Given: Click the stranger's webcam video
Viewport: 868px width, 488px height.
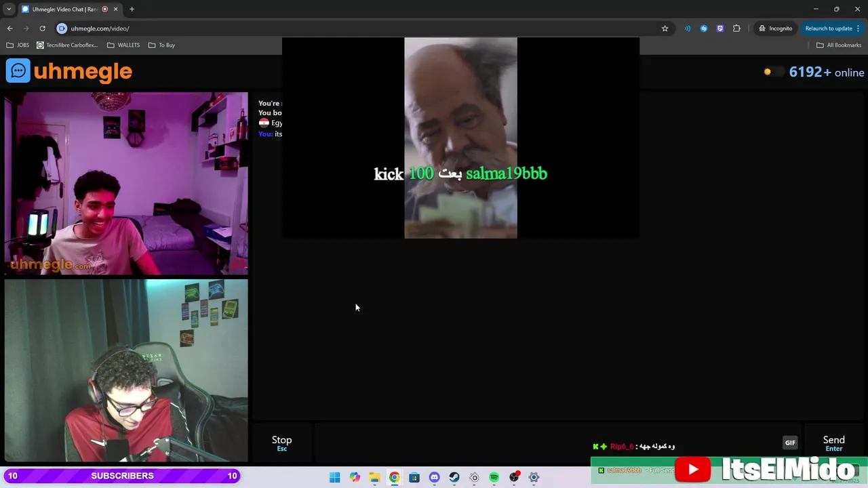Looking at the screenshot, I should (126, 184).
